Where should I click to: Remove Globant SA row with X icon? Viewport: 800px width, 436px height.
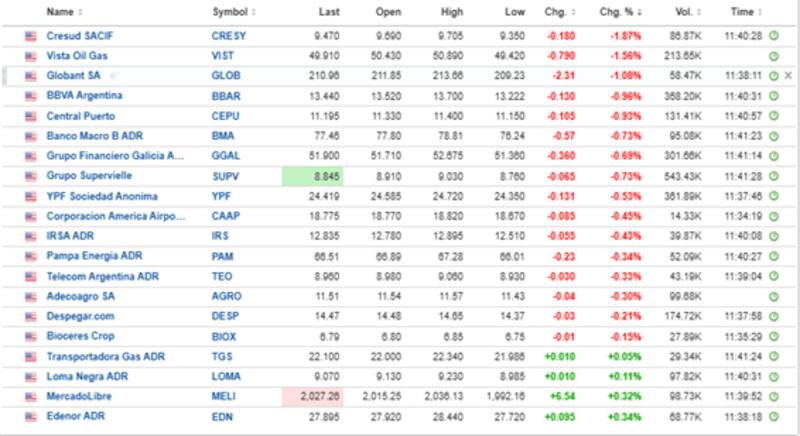[788, 75]
